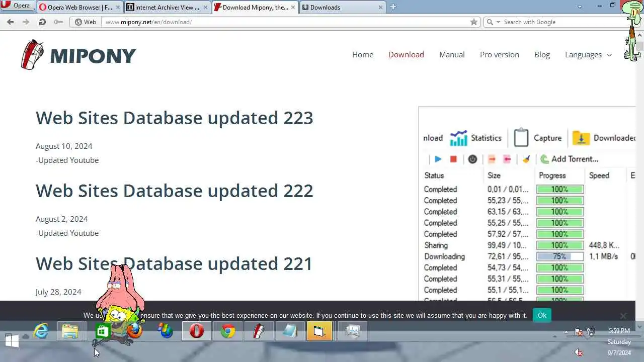Click the Status column header

(x=434, y=175)
